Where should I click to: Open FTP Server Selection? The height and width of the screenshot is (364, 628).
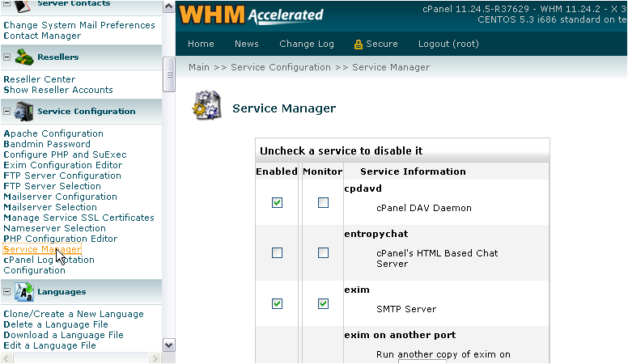click(x=52, y=186)
